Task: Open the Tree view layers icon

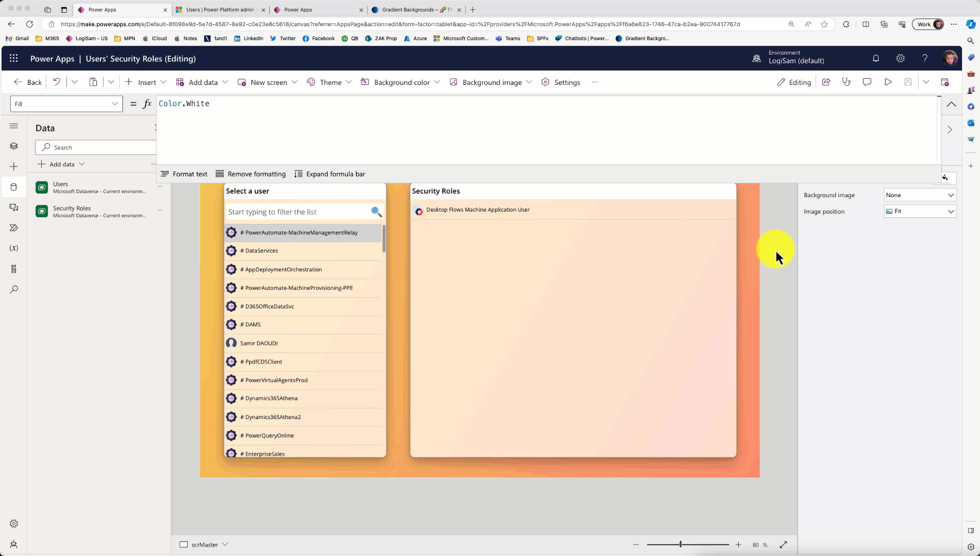Action: (14, 146)
